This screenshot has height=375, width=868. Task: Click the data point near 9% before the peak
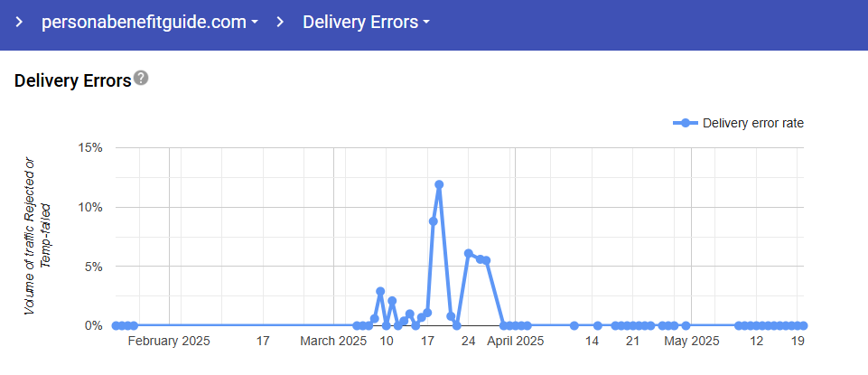click(434, 220)
